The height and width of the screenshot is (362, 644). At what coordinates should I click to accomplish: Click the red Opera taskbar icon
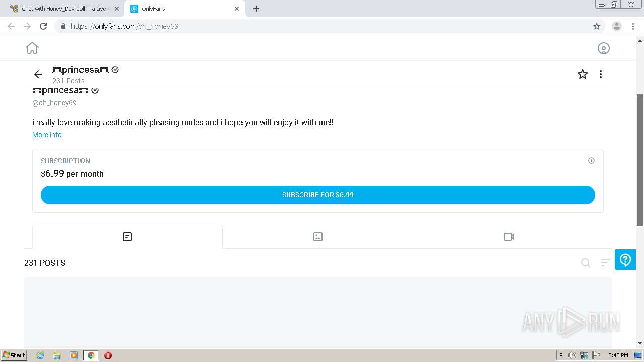pos(108,355)
